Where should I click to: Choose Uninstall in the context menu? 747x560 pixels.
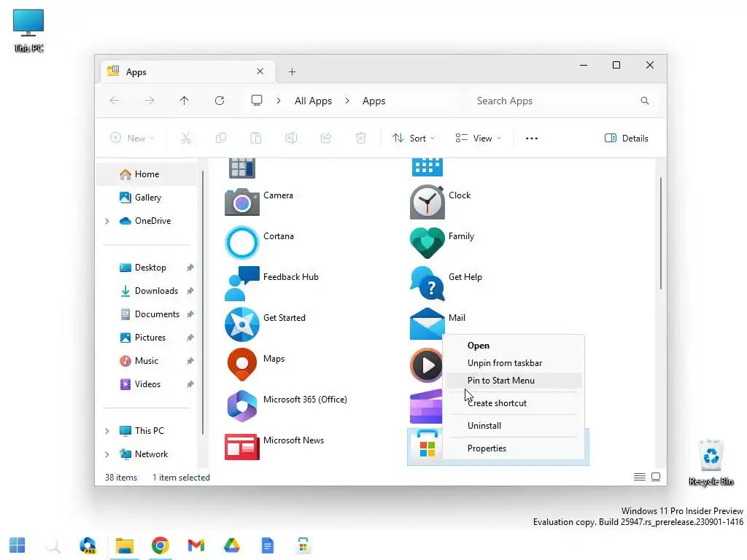(514, 426)
